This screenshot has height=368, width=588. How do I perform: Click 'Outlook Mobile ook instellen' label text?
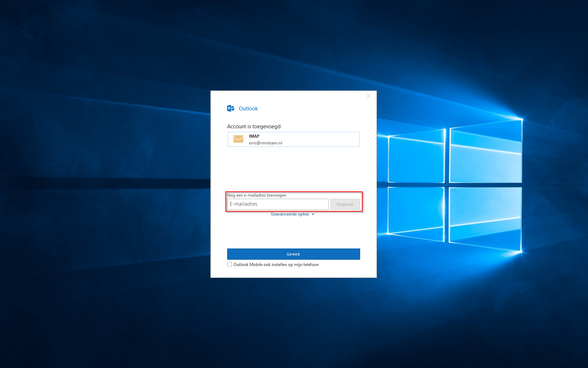[276, 265]
